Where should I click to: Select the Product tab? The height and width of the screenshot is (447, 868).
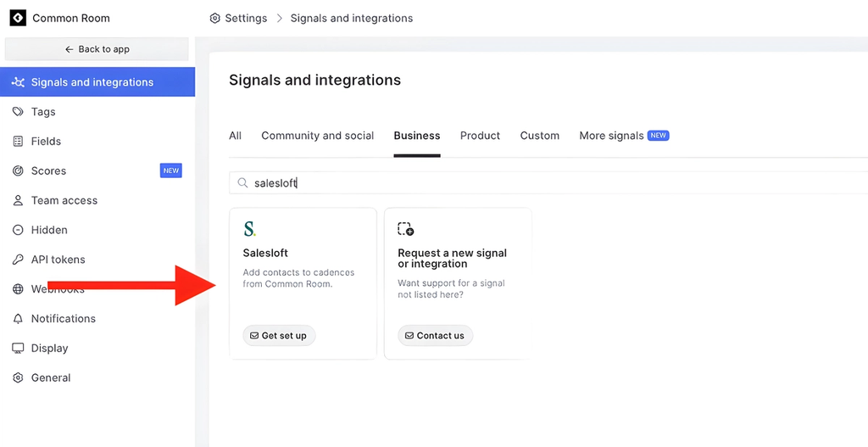[x=480, y=136]
